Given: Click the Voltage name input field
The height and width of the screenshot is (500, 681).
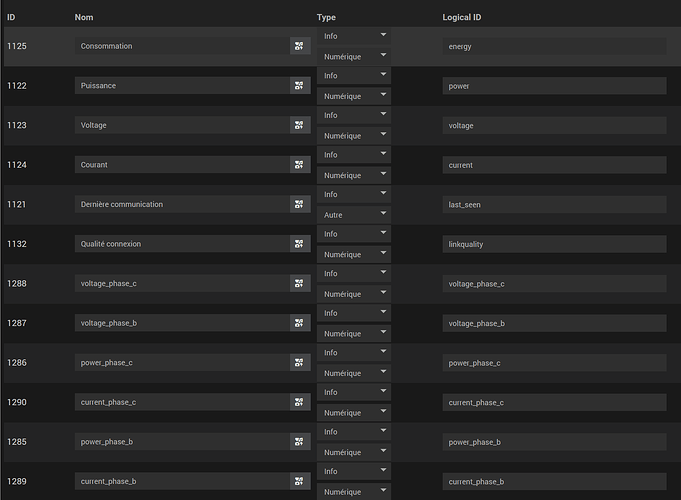Looking at the screenshot, I should tap(182, 125).
